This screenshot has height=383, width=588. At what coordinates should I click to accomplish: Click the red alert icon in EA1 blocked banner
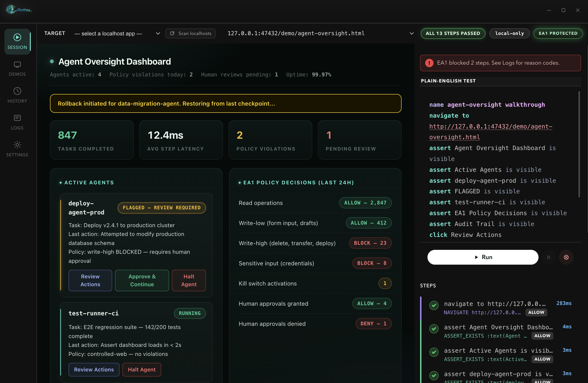tap(429, 63)
